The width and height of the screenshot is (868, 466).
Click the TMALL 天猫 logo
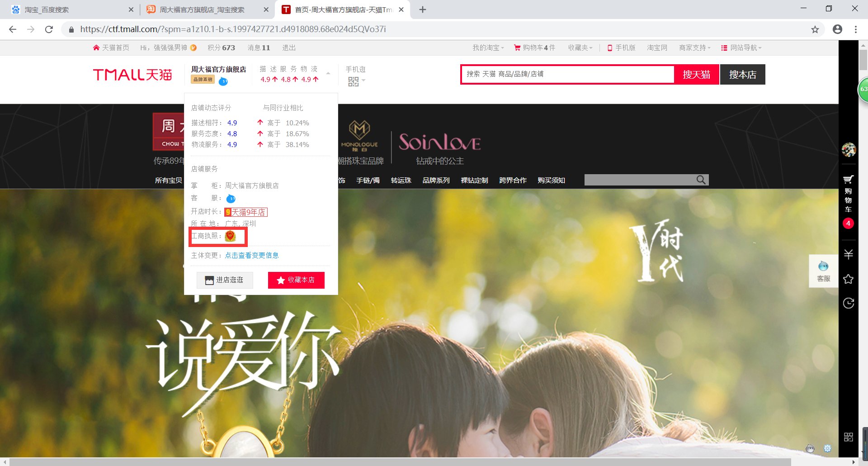132,75
